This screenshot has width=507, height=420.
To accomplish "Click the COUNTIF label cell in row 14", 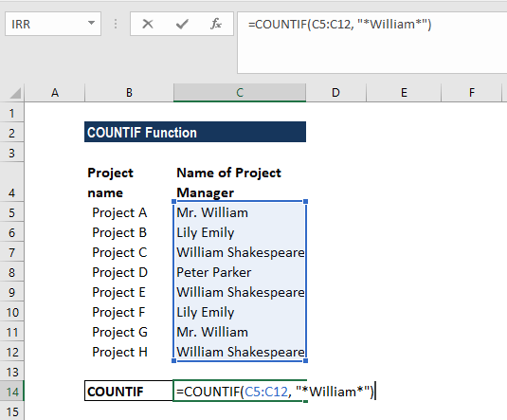I will (129, 392).
